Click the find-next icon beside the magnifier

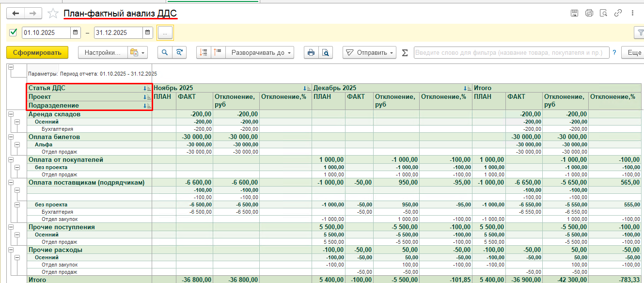(x=179, y=52)
